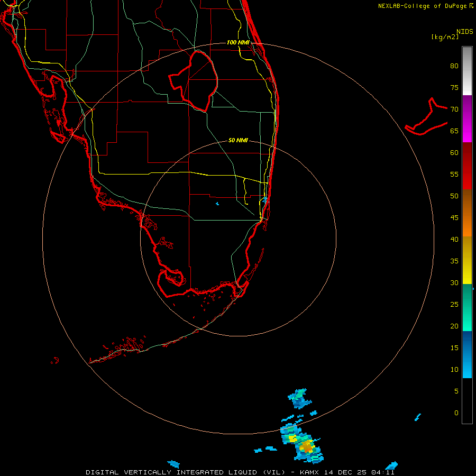Select the blue segment of the color scale

pos(467,354)
